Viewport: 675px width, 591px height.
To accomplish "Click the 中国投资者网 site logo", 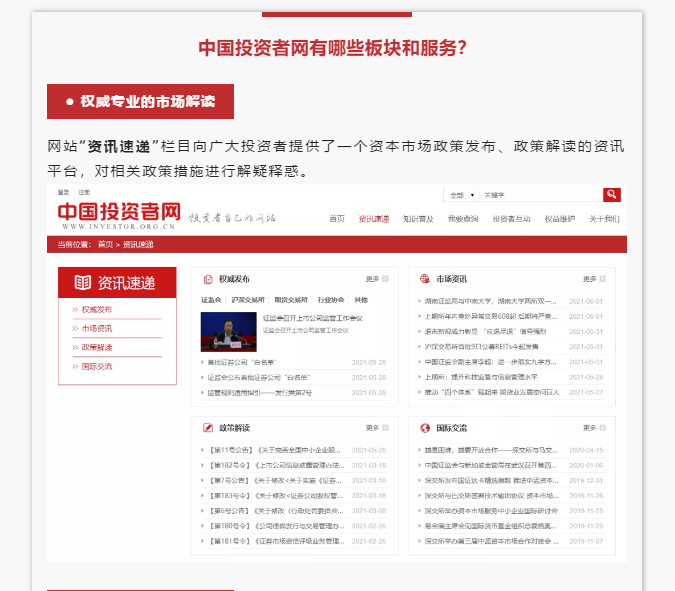I will point(119,216).
